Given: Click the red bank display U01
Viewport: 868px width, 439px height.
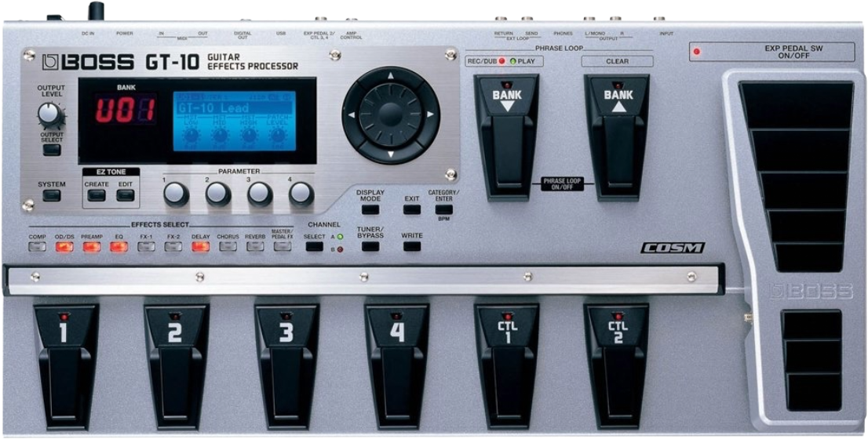Looking at the screenshot, I should 126,110.
